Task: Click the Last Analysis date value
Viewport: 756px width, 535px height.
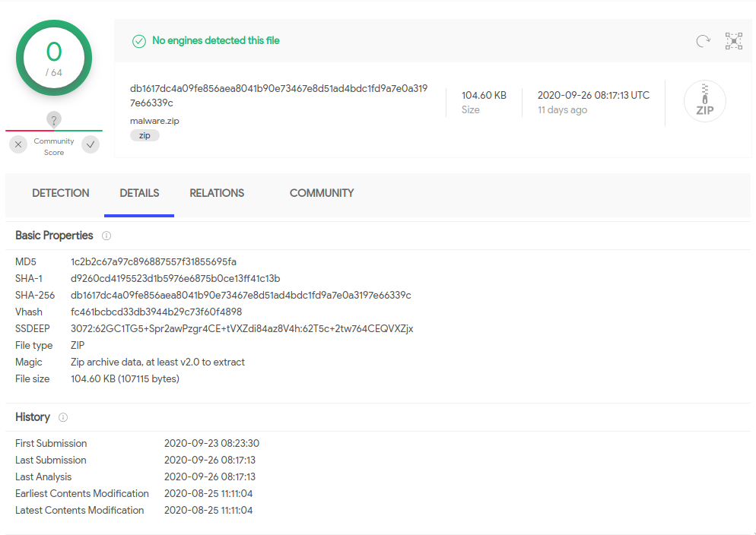Action: coord(210,476)
